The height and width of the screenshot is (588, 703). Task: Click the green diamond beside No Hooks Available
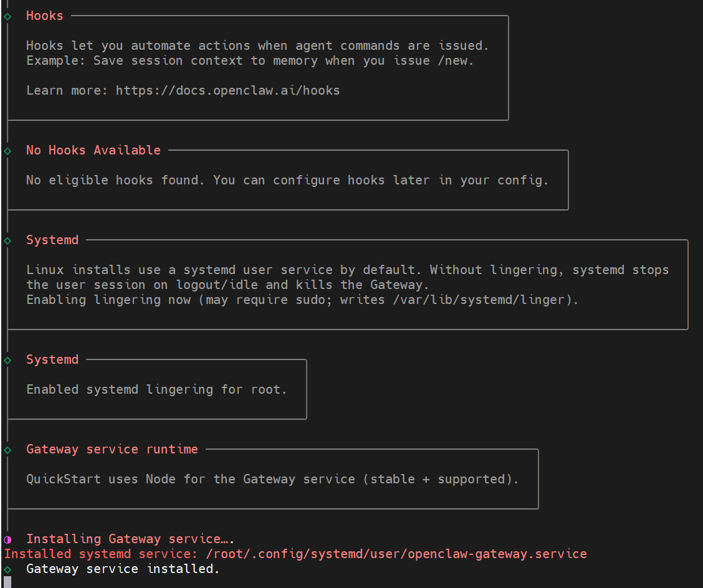[7, 151]
